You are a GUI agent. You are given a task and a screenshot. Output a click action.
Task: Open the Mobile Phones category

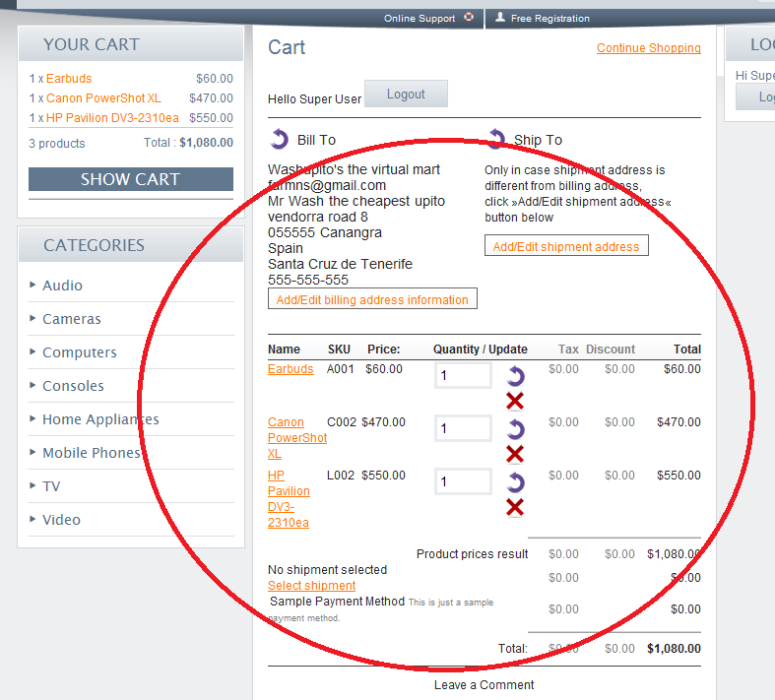point(92,453)
